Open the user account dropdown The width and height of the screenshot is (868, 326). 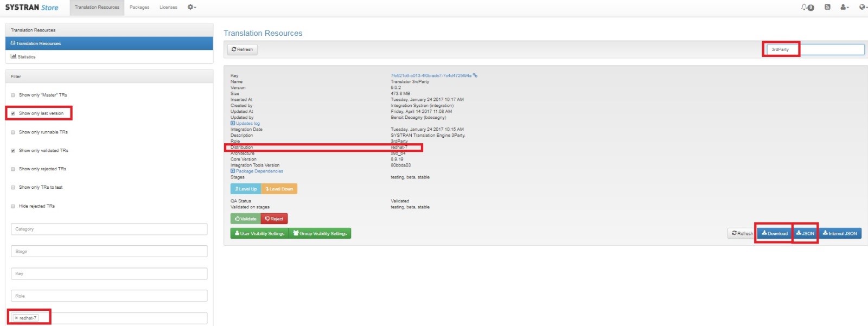pyautogui.click(x=845, y=7)
